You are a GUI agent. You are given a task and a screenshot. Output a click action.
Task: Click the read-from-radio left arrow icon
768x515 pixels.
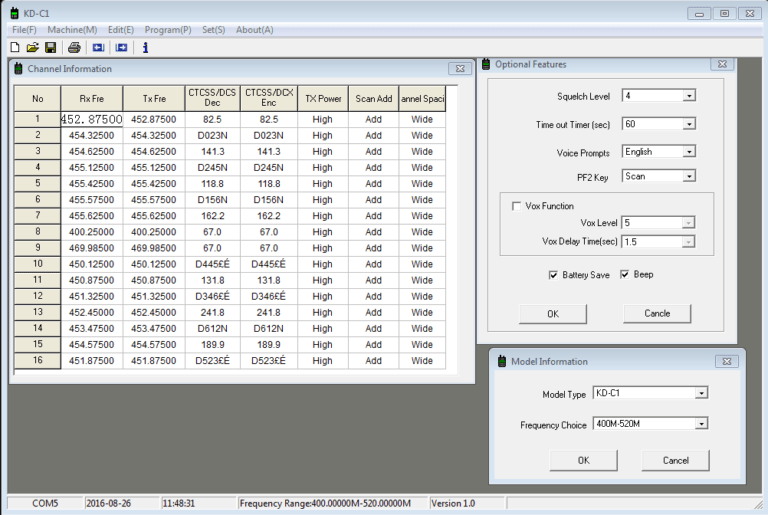tap(98, 47)
